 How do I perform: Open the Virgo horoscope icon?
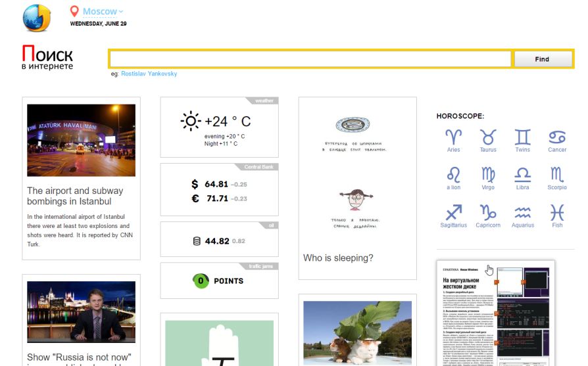(x=488, y=175)
